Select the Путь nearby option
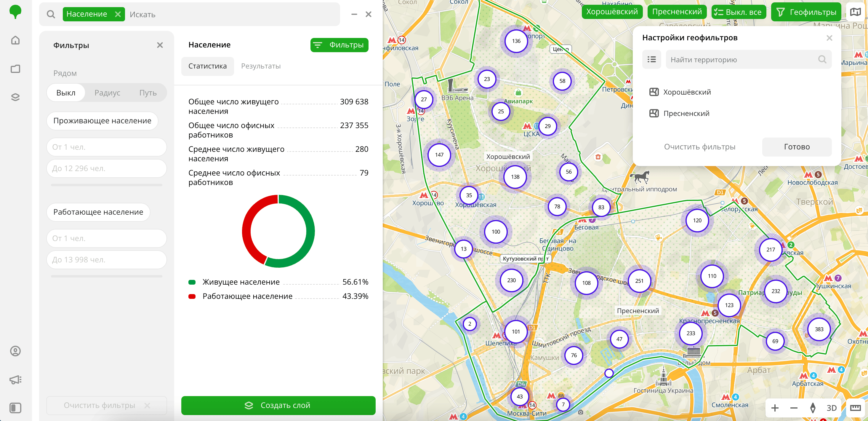The image size is (868, 421). (x=148, y=93)
